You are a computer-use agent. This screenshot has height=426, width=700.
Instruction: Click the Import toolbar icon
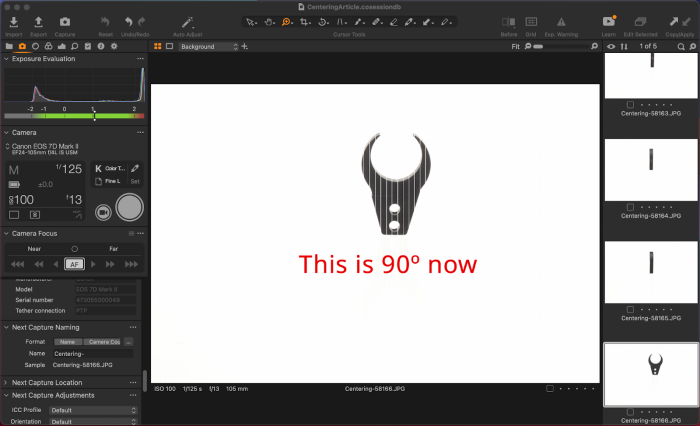coord(13,22)
